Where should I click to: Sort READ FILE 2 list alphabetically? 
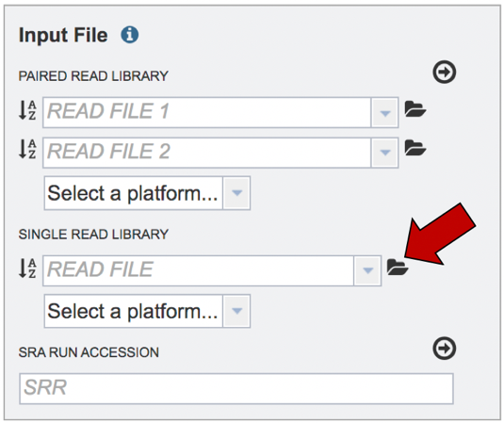point(27,149)
